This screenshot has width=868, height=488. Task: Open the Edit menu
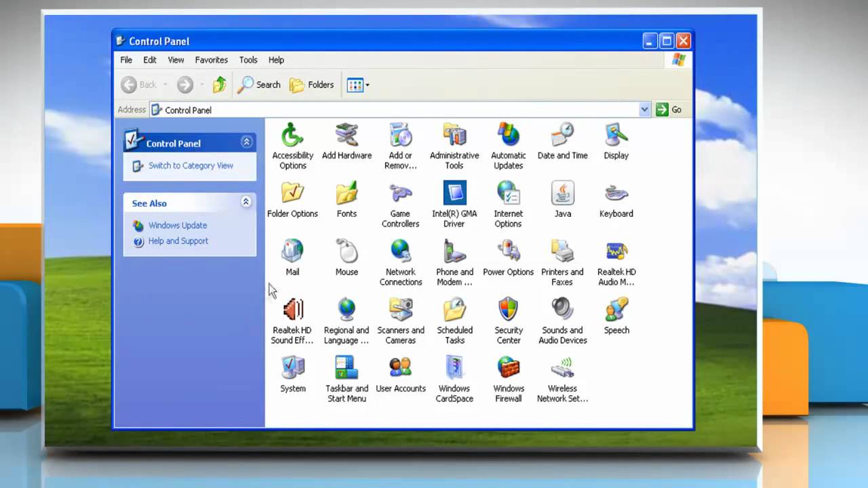(150, 60)
